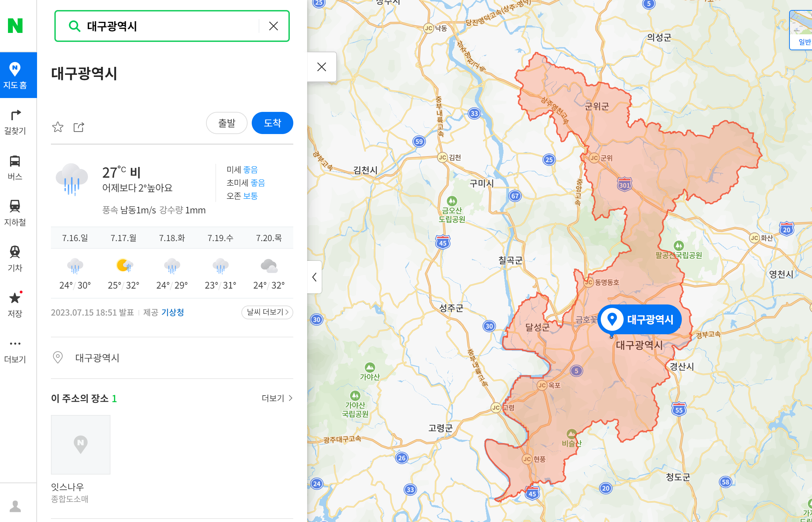Set 대구광역시 as 도착 arrival

(x=272, y=123)
